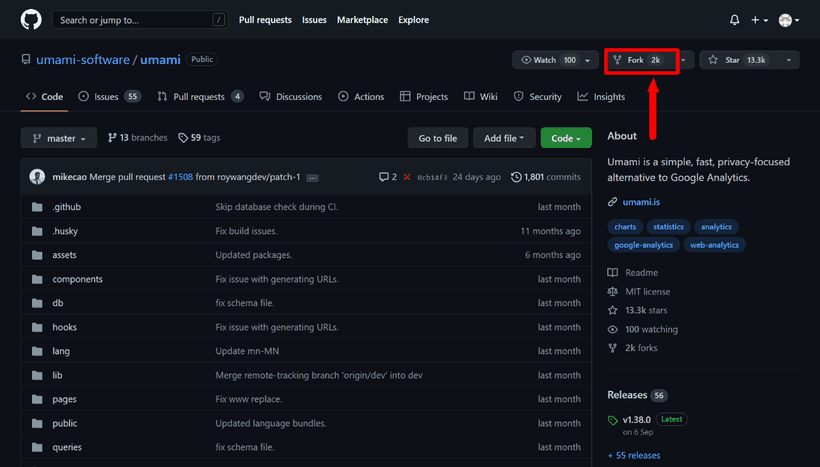Open the queries folder

(67, 447)
